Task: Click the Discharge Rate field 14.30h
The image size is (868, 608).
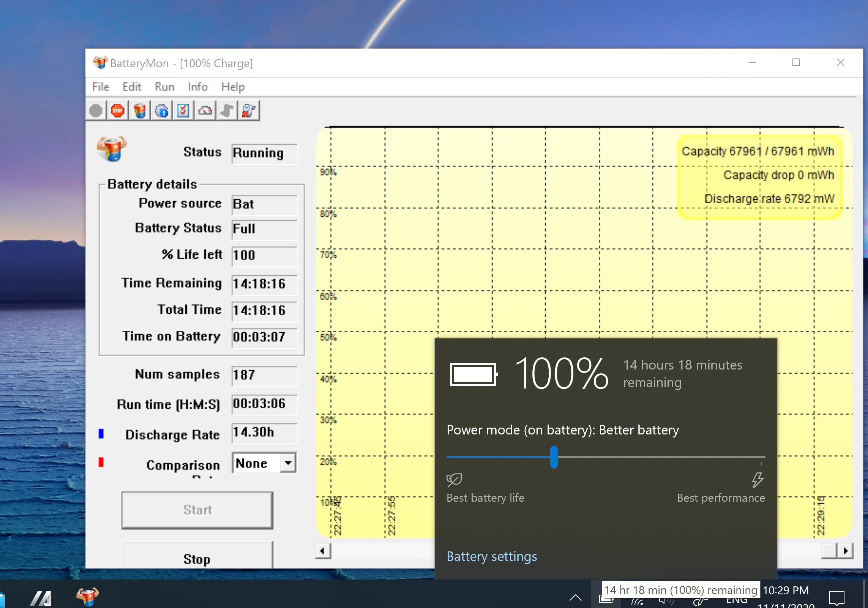Action: [265, 433]
